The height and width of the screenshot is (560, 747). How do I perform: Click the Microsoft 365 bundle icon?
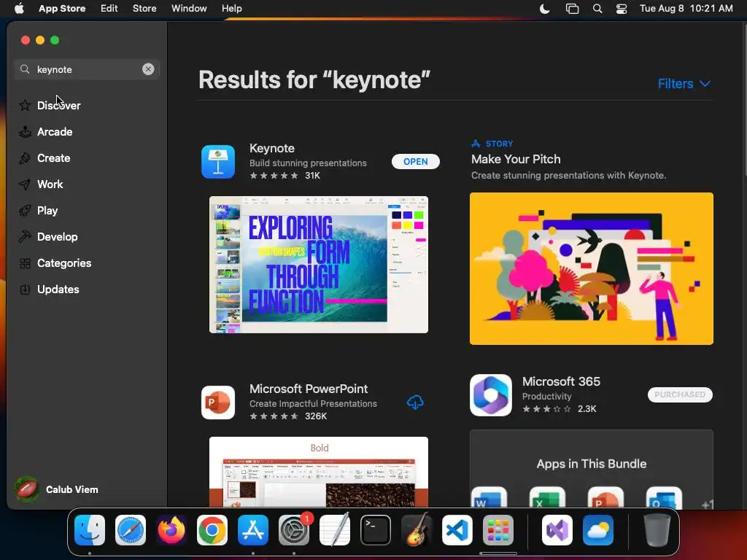tap(491, 395)
